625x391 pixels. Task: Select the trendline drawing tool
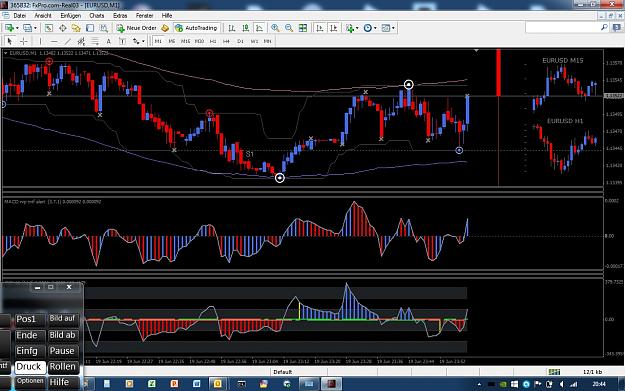[x=68, y=41]
